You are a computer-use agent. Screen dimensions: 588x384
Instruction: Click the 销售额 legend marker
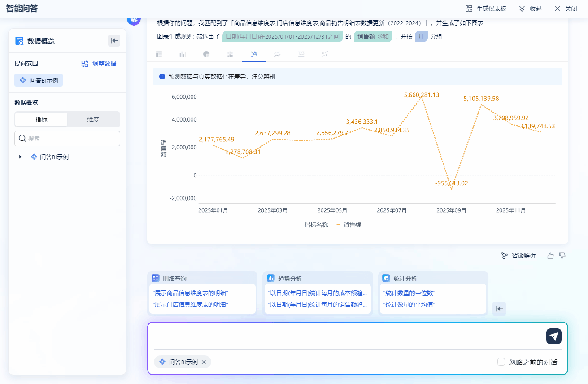point(339,225)
